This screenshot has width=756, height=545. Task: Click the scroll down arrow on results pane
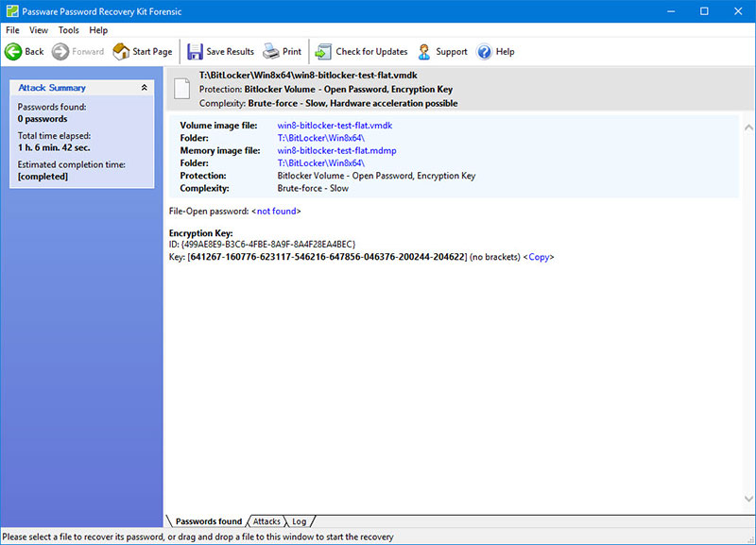click(x=748, y=499)
